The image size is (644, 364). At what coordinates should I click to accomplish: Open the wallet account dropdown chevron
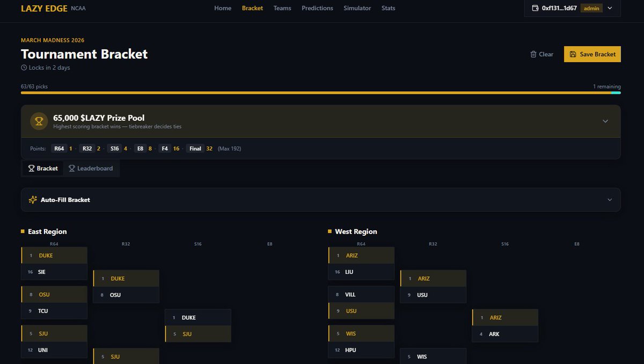pos(610,8)
